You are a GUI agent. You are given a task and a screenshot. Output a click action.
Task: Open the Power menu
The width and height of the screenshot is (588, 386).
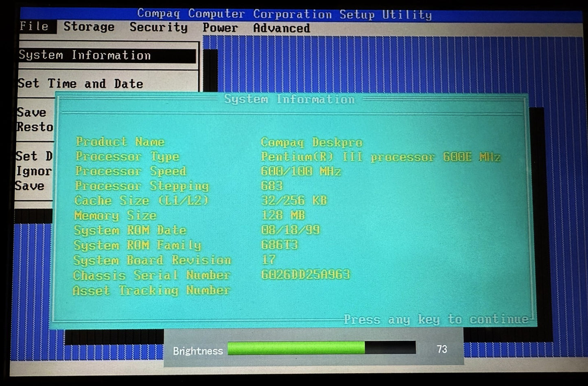tap(220, 28)
